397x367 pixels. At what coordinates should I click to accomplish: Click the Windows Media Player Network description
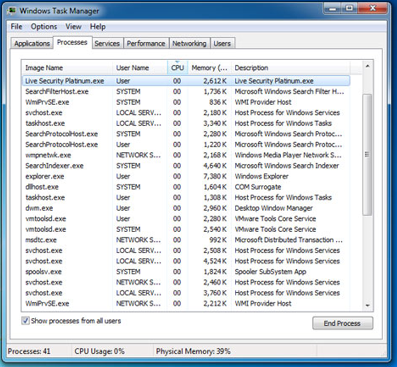pyautogui.click(x=288, y=155)
